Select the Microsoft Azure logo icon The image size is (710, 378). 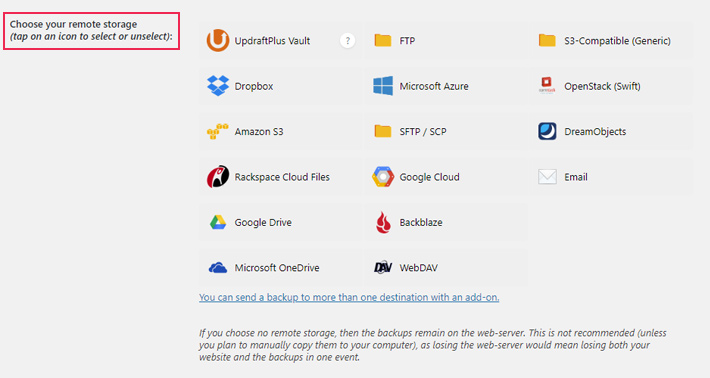tap(383, 86)
